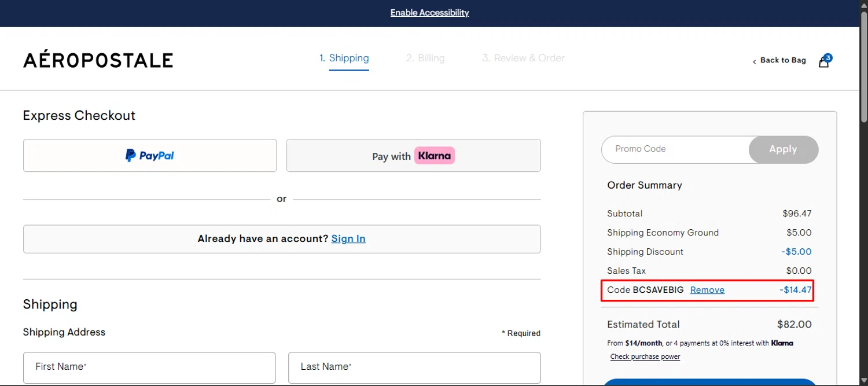Click the Aéropostale logo
Screen dimensions: 868x386
(x=98, y=60)
